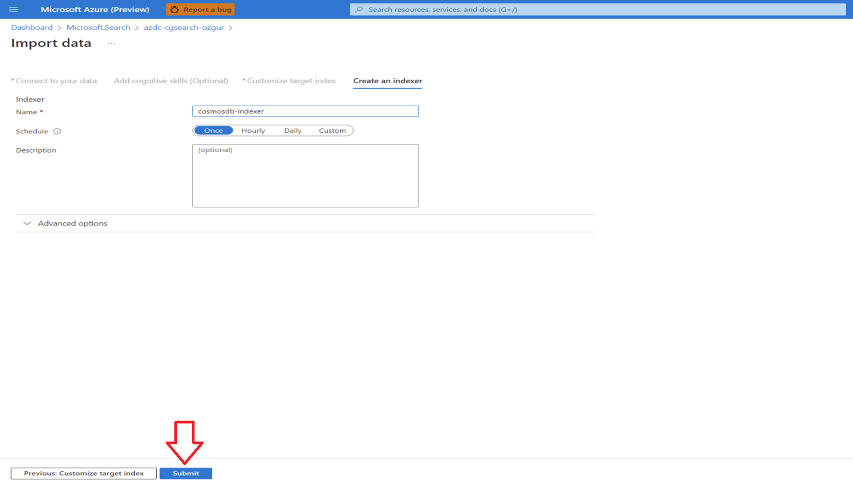Click the indexer Name input field

(x=305, y=111)
